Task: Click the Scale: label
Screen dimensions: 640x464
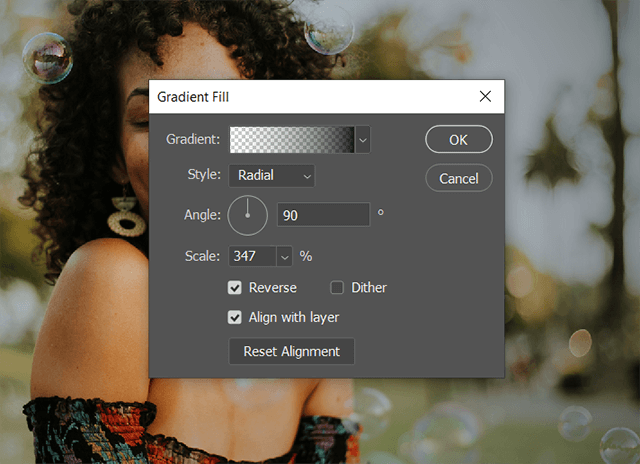Action: click(x=202, y=256)
